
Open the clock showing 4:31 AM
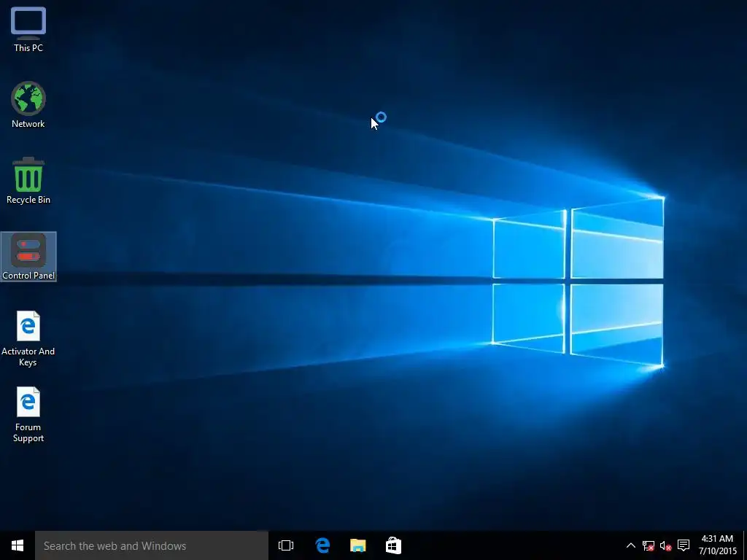718,545
